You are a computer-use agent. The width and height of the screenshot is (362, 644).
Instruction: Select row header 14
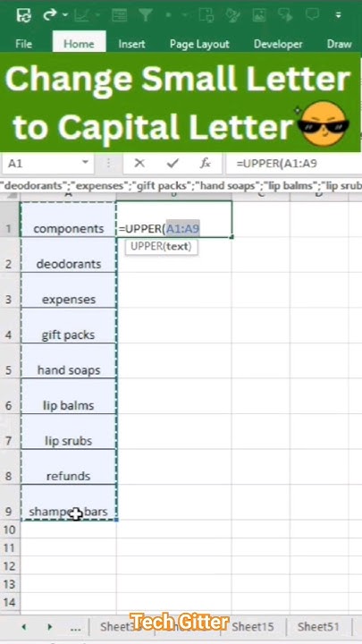[x=10, y=602]
